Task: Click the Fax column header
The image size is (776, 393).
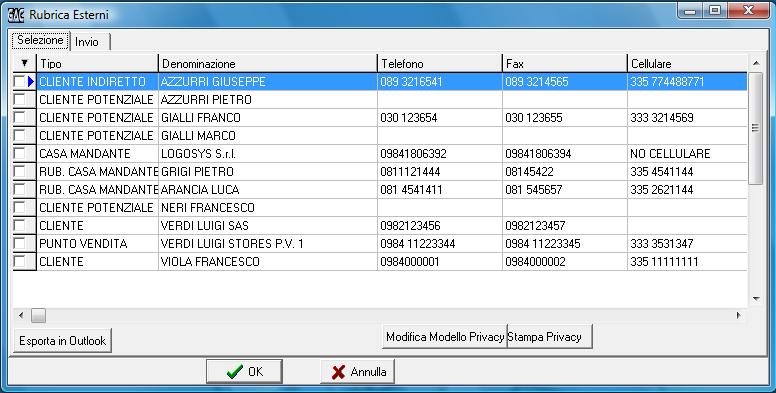Action: tap(565, 63)
